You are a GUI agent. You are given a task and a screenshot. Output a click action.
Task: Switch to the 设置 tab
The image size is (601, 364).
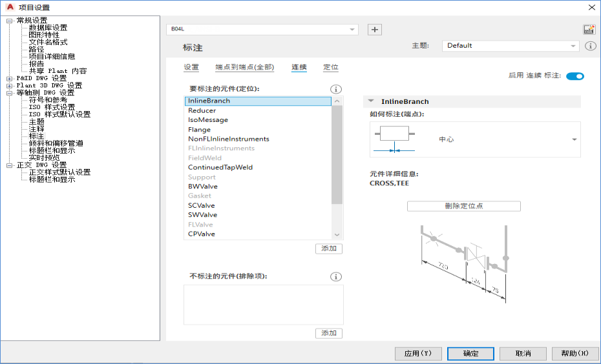pos(191,67)
